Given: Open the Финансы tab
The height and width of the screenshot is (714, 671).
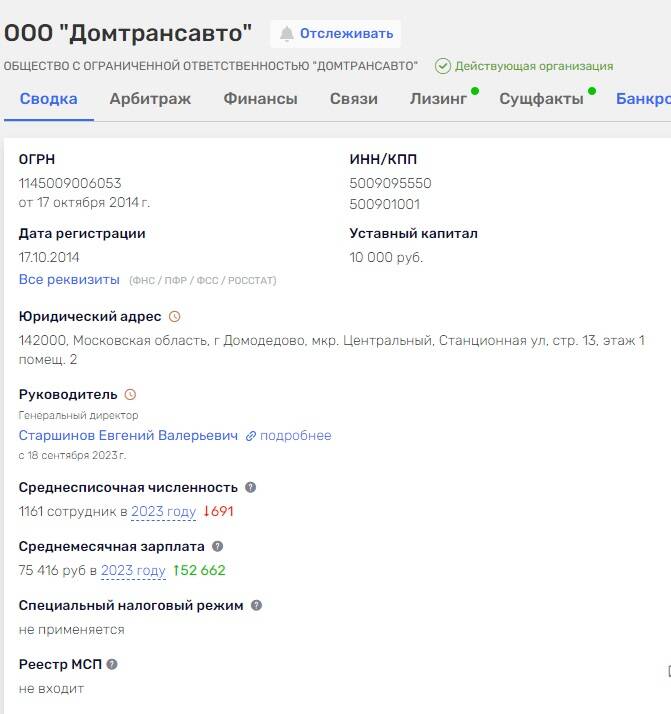Looking at the screenshot, I should pos(260,99).
